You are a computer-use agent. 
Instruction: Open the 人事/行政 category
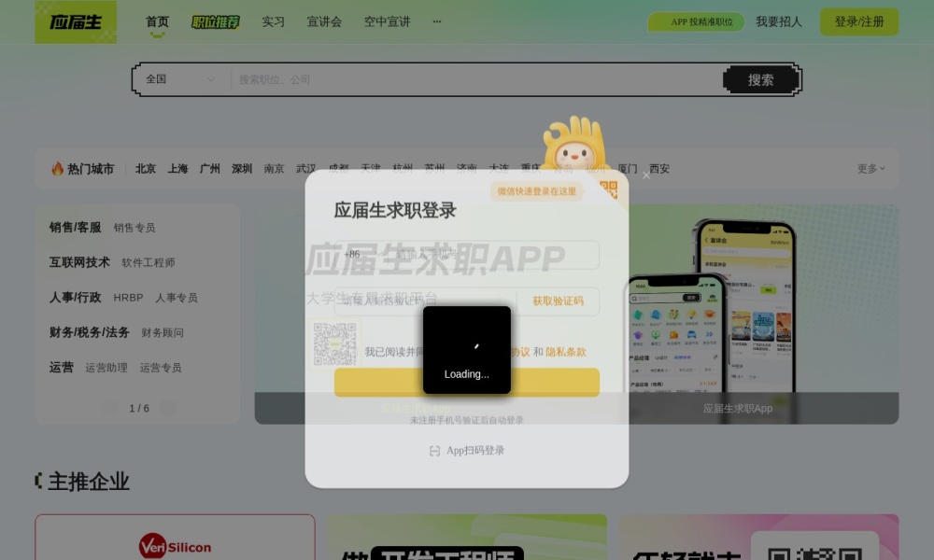75,298
